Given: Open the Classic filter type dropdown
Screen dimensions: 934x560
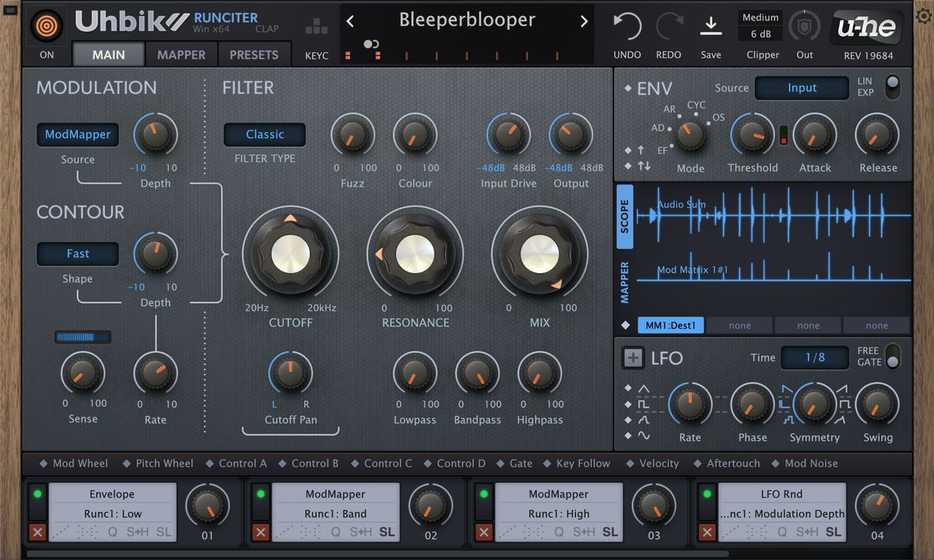Looking at the screenshot, I should tap(265, 134).
